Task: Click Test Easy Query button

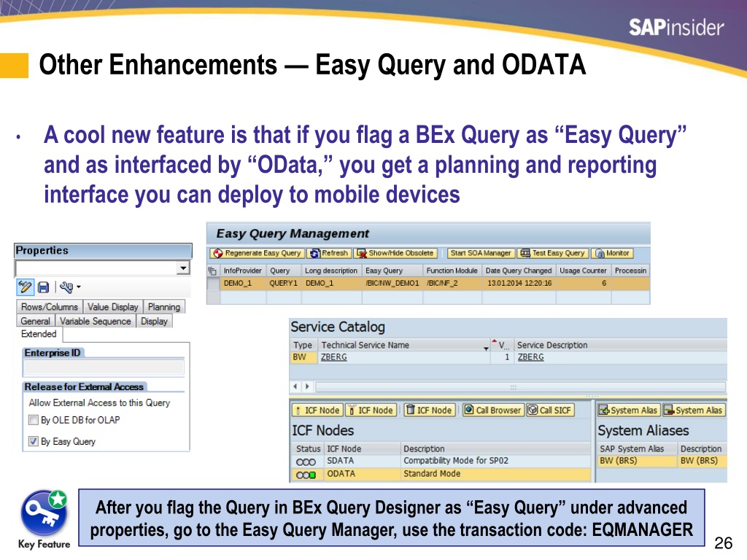Action: (553, 253)
